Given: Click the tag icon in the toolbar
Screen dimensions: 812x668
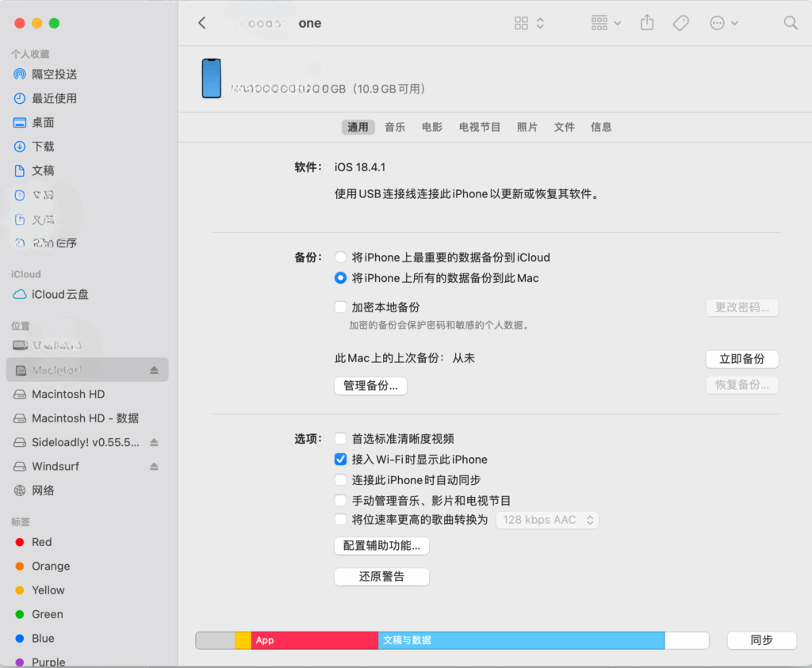Looking at the screenshot, I should 680,23.
